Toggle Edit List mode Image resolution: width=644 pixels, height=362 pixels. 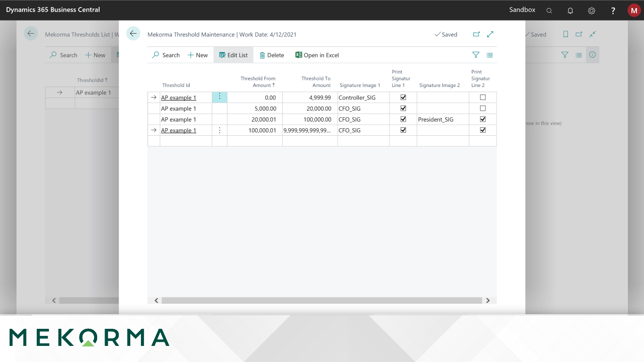pos(233,55)
